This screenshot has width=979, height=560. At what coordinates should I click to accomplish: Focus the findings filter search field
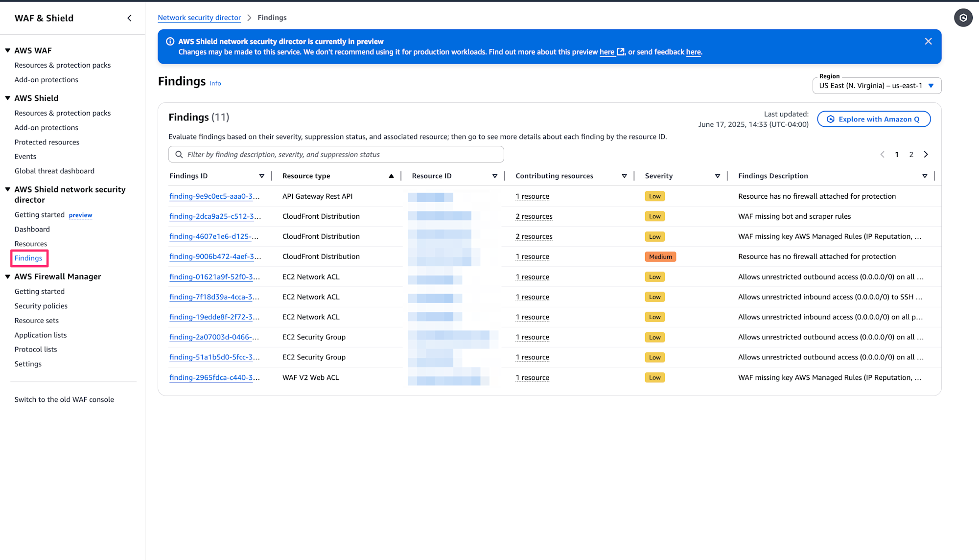336,154
